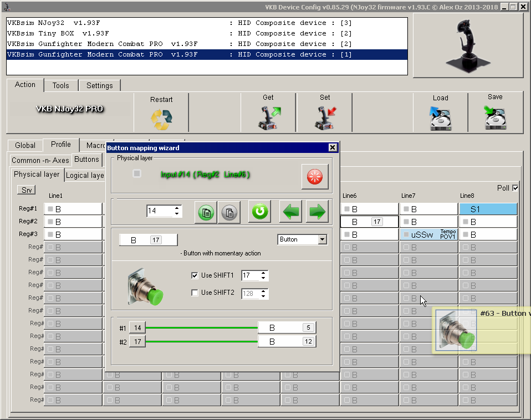Click Reg#1 Line7 B cell

click(429, 209)
